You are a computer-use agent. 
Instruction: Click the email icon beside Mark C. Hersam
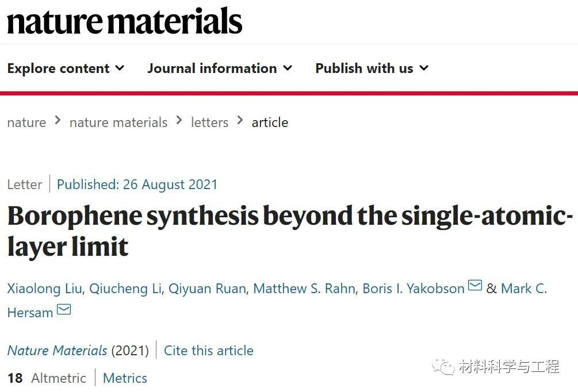(x=64, y=310)
